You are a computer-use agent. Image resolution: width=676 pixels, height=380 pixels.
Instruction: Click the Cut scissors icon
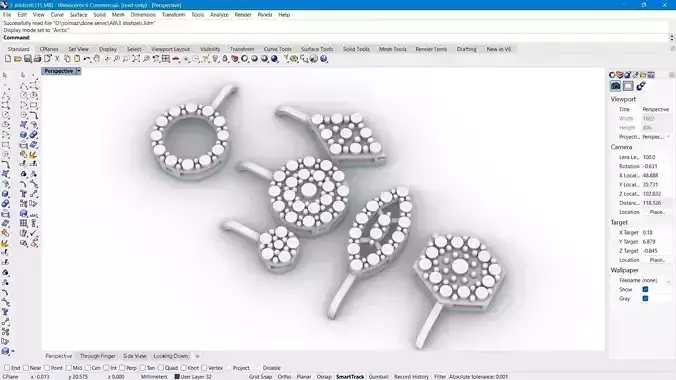tap(57, 59)
